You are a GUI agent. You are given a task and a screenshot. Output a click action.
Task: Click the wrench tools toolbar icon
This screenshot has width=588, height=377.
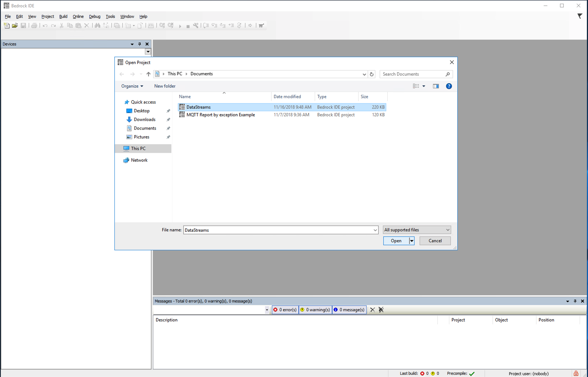[x=196, y=25]
